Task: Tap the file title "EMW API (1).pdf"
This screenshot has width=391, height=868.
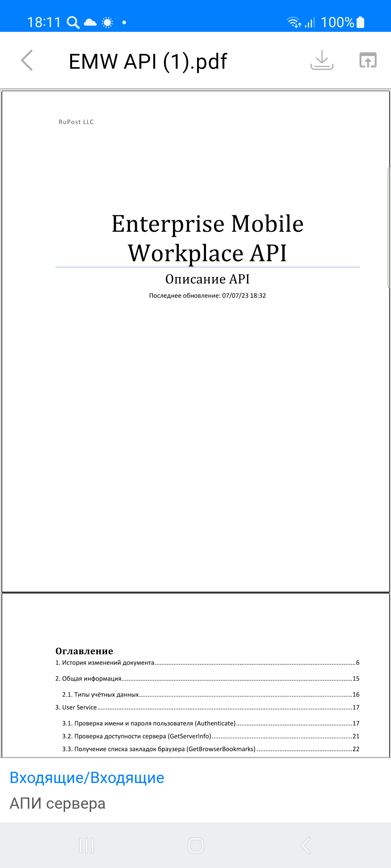Action: point(148,61)
